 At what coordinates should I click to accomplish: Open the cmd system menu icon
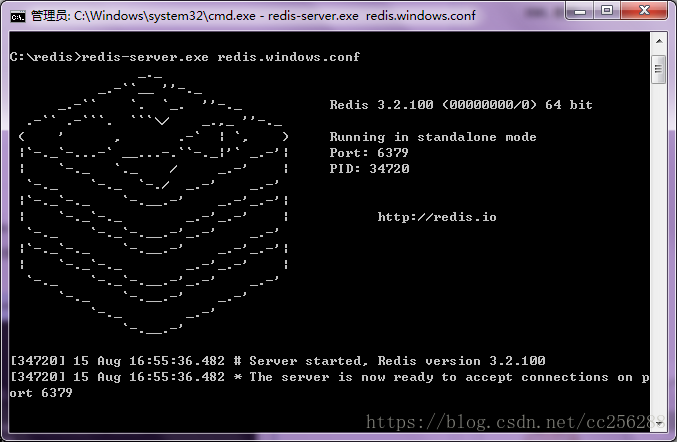pos(18,16)
